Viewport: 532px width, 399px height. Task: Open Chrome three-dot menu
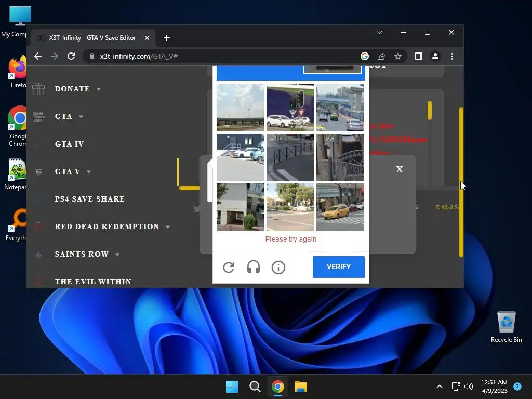pyautogui.click(x=453, y=56)
